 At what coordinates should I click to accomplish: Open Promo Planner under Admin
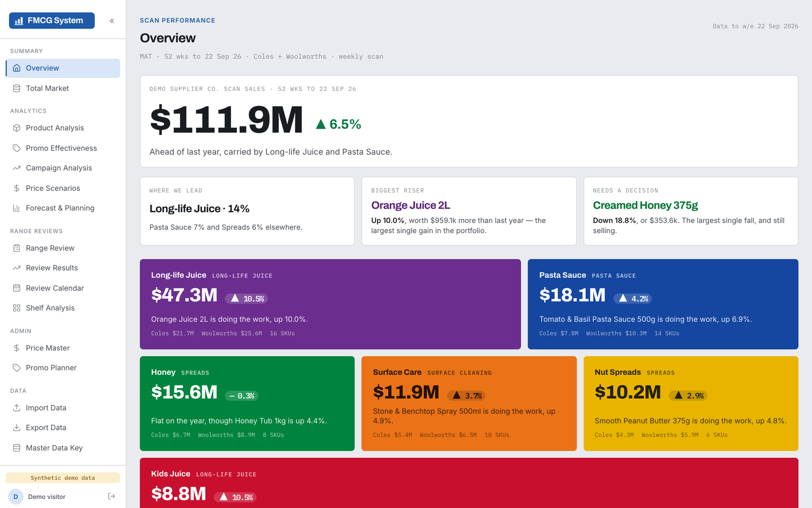point(63,368)
